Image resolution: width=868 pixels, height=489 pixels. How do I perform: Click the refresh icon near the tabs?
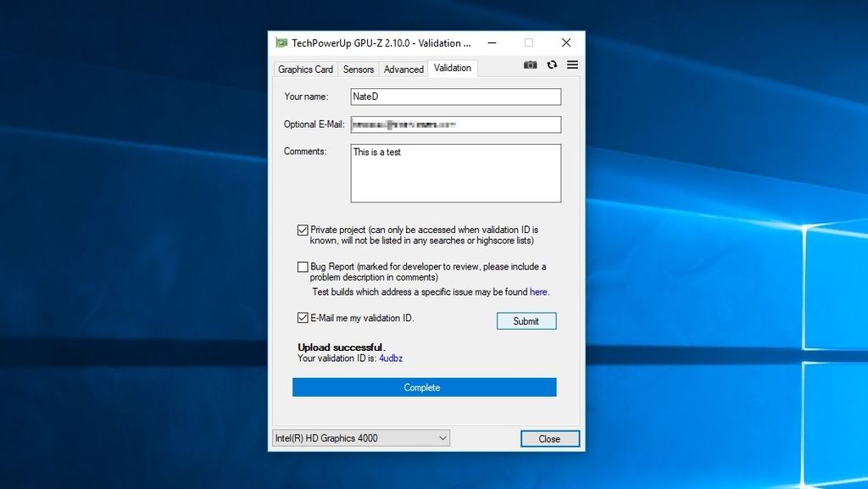point(551,64)
